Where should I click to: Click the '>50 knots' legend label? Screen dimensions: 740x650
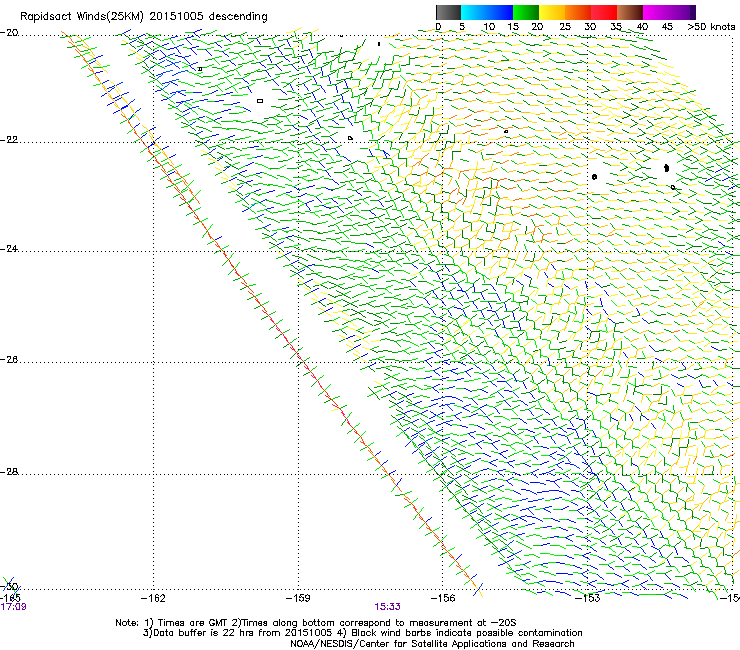pyautogui.click(x=711, y=27)
